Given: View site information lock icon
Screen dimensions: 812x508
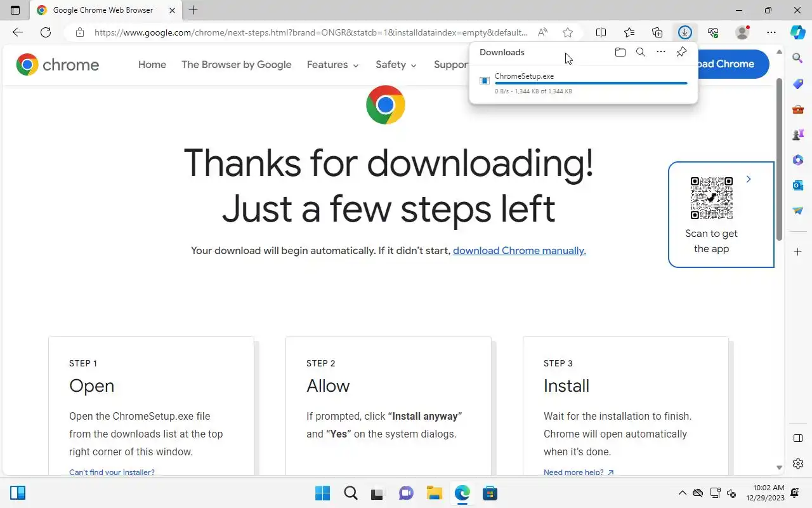Looking at the screenshot, I should [79, 32].
